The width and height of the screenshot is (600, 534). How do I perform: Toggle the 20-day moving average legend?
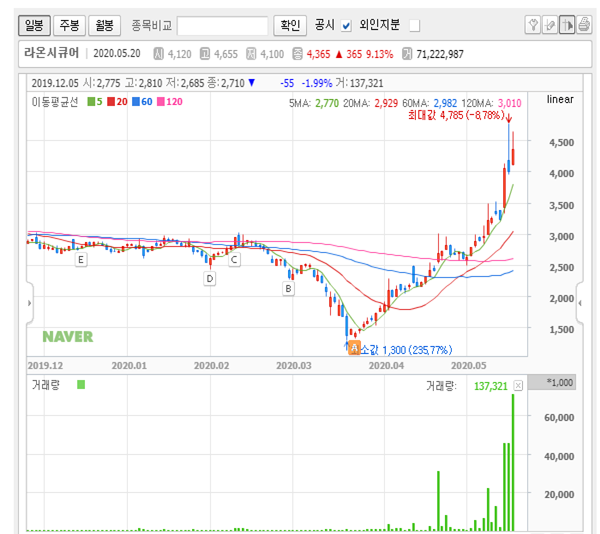pos(117,102)
